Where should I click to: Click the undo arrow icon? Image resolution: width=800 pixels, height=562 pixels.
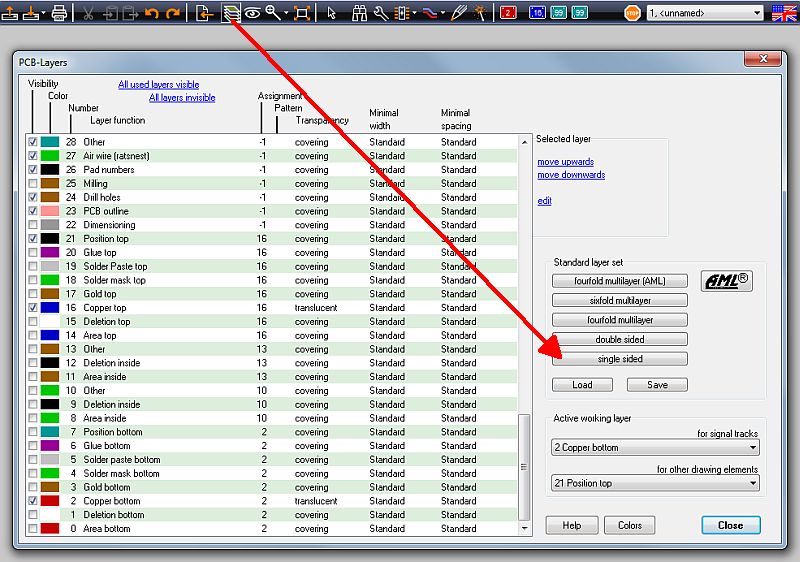152,13
